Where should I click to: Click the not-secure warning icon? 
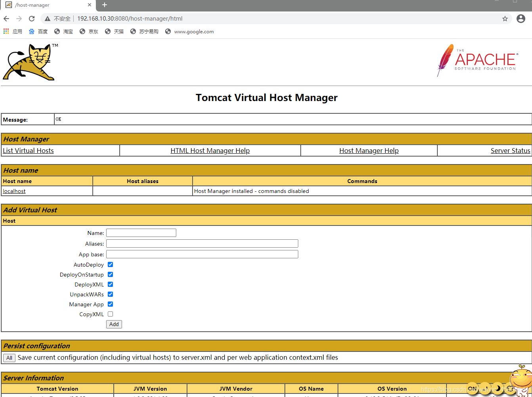[48, 19]
